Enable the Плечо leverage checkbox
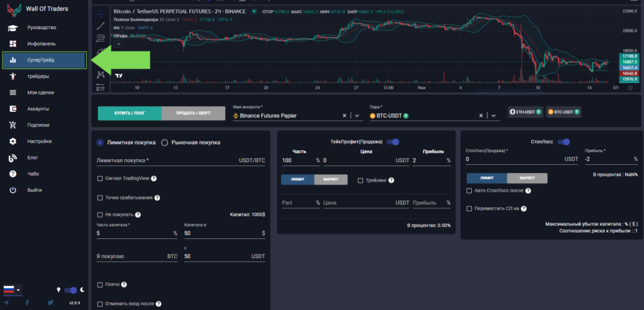This screenshot has width=644, height=310. [100, 285]
